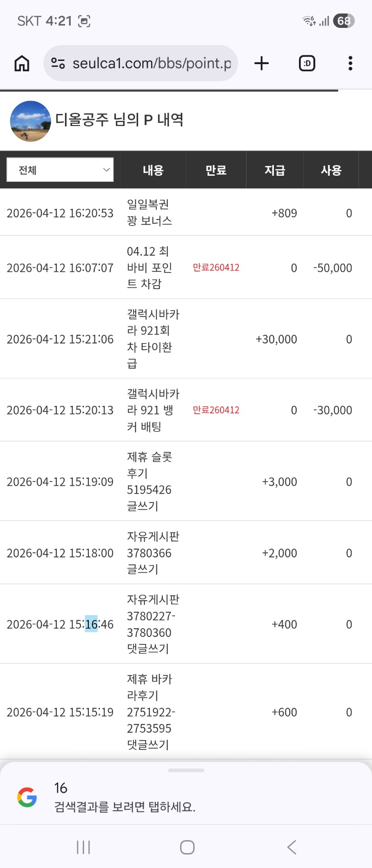Tap the user profile avatar thumbnail
Image resolution: width=372 pixels, height=868 pixels.
31,121
